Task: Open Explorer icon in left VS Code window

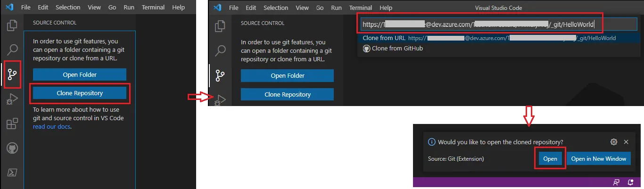Action: [x=12, y=25]
